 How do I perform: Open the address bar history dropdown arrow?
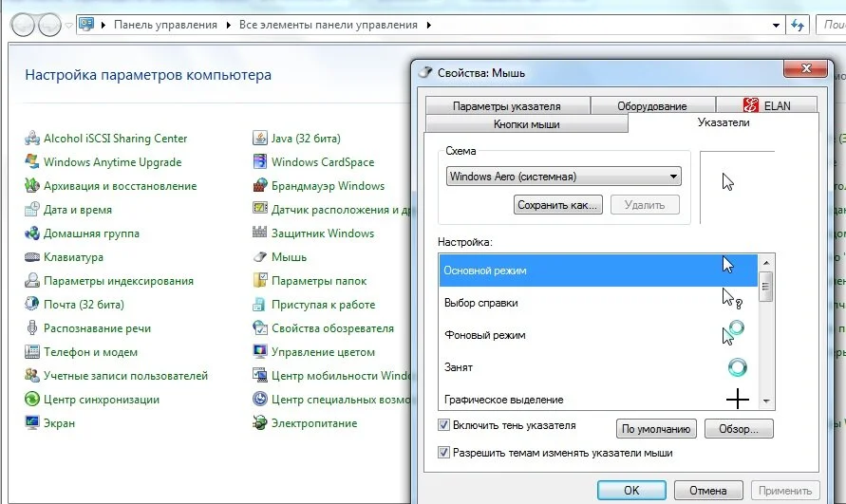click(776, 25)
